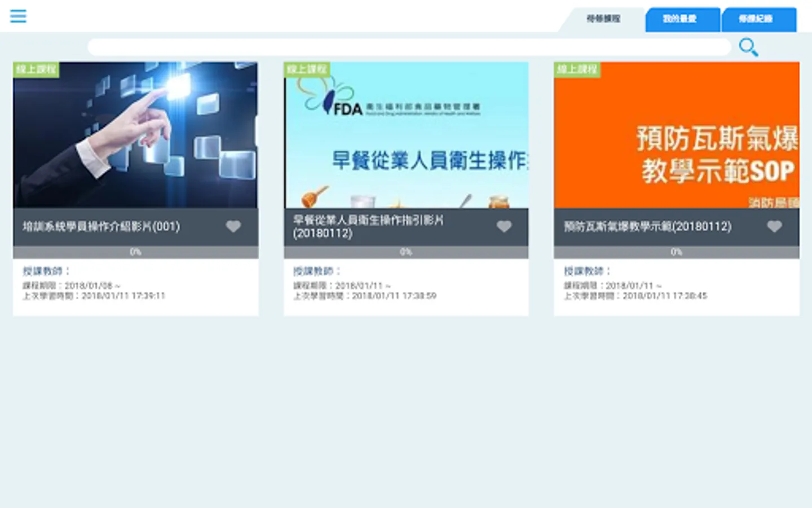Toggle the heart on the 預防瓦斯氣爆 course
The image size is (812, 508).
click(x=774, y=226)
